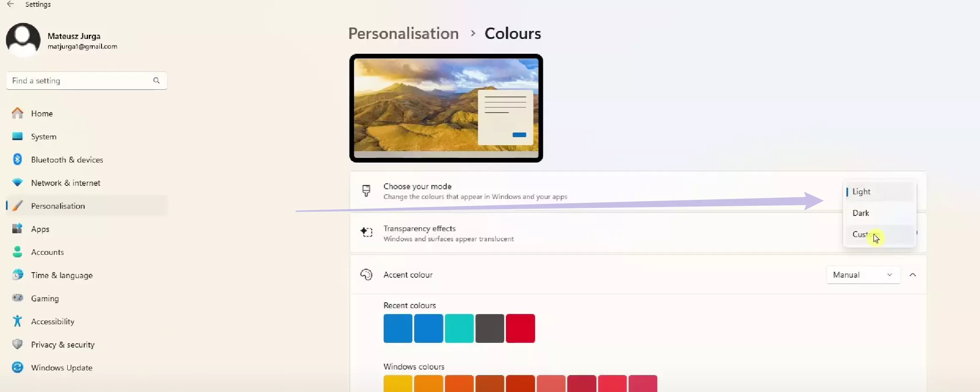Click the Choose your mode row title
This screenshot has height=392, width=980.
point(417,186)
